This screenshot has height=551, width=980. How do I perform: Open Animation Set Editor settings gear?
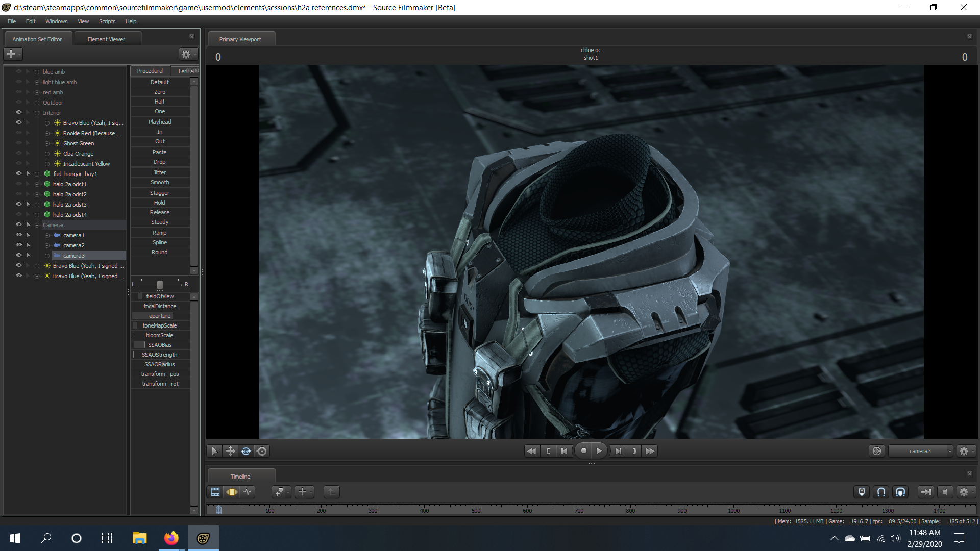click(x=188, y=54)
